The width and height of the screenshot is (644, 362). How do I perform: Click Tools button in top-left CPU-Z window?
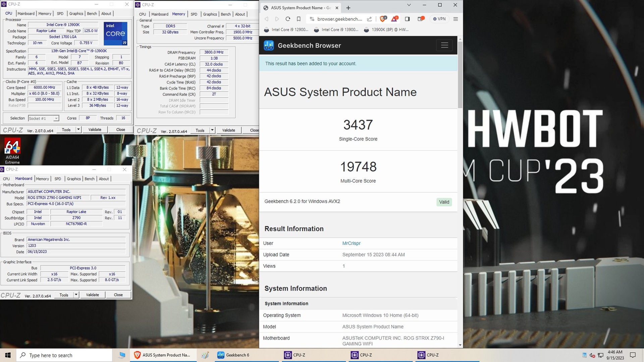pyautogui.click(x=66, y=129)
